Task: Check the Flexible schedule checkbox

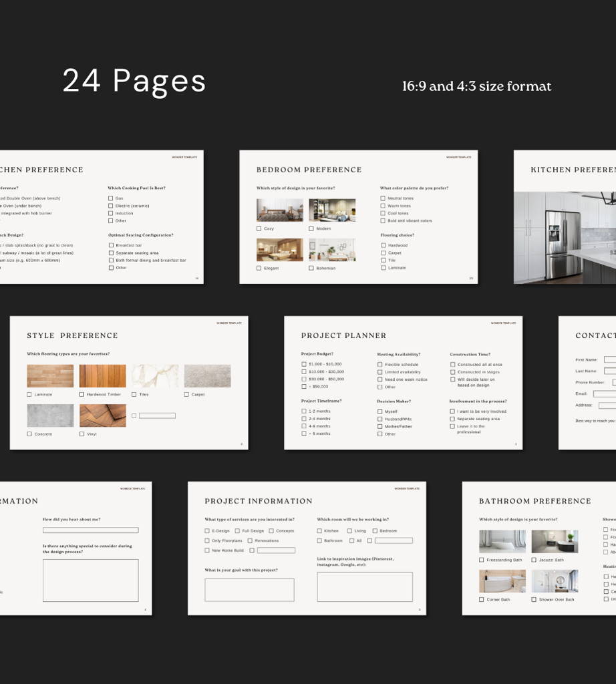Action: [379, 364]
